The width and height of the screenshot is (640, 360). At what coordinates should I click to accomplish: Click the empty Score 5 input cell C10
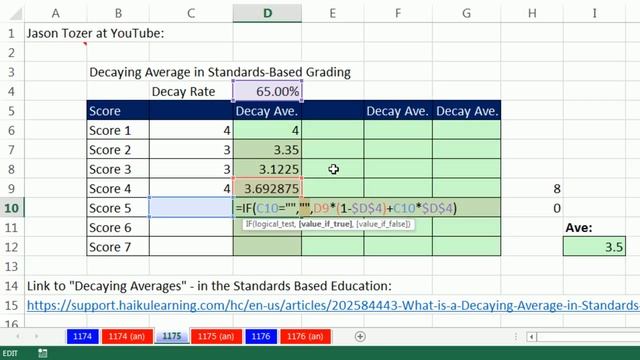tap(191, 208)
